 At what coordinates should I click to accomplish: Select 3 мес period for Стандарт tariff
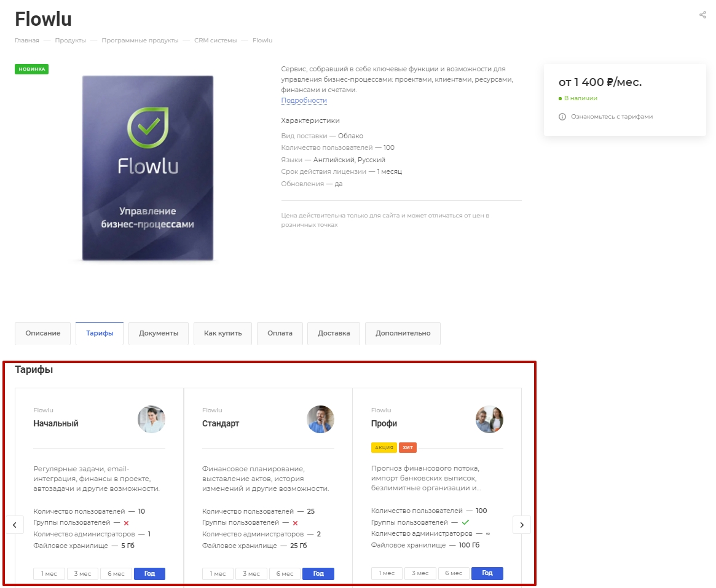coord(251,574)
